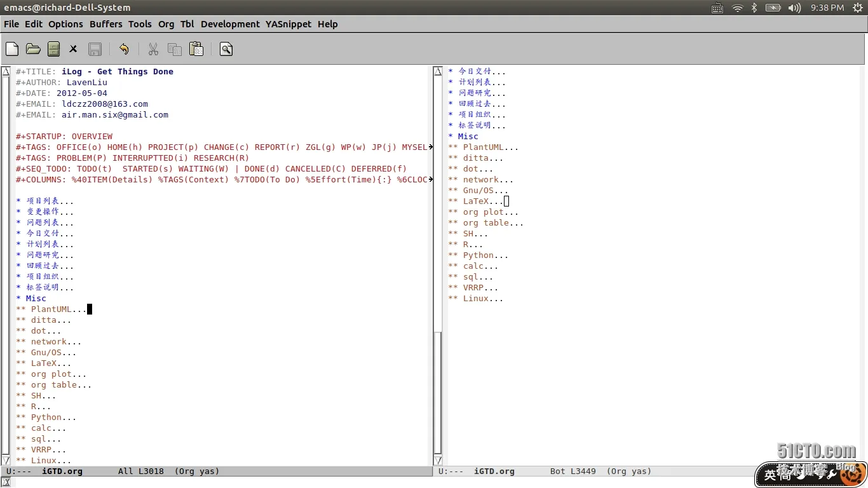Image resolution: width=868 pixels, height=488 pixels.
Task: Expand the 问题列表 heading in the left pane
Action: (45, 222)
